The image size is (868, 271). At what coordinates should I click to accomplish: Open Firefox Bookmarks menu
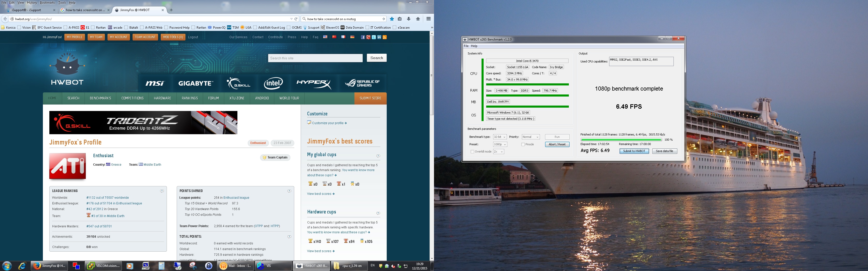point(48,2)
